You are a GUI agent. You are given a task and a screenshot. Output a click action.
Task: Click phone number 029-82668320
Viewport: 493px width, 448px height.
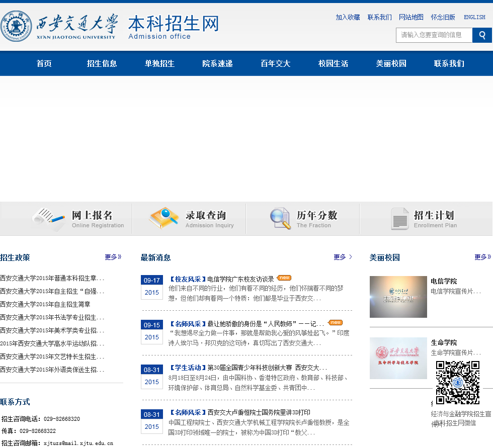(x=61, y=419)
